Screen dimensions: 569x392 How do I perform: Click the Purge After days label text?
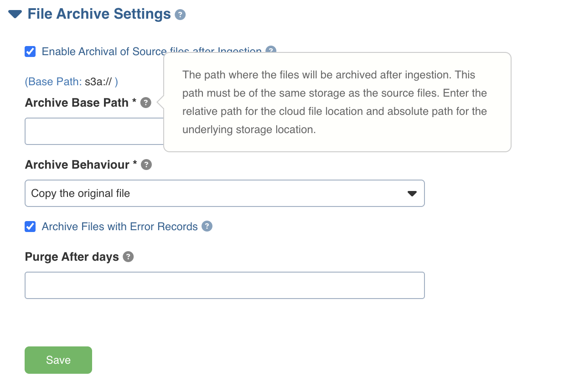click(x=72, y=257)
